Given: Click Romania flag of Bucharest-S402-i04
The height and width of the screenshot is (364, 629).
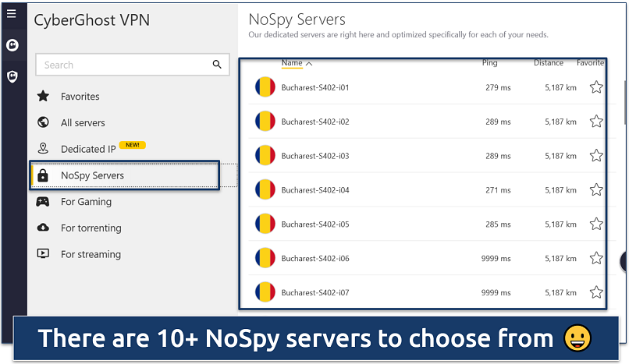Looking at the screenshot, I should 265,190.
